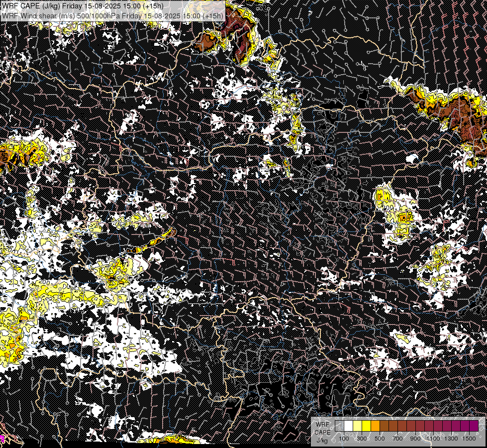This screenshot has height=448, width=487.
Task: Select the transparent legend swatch before 100
Action: (x=339, y=426)
